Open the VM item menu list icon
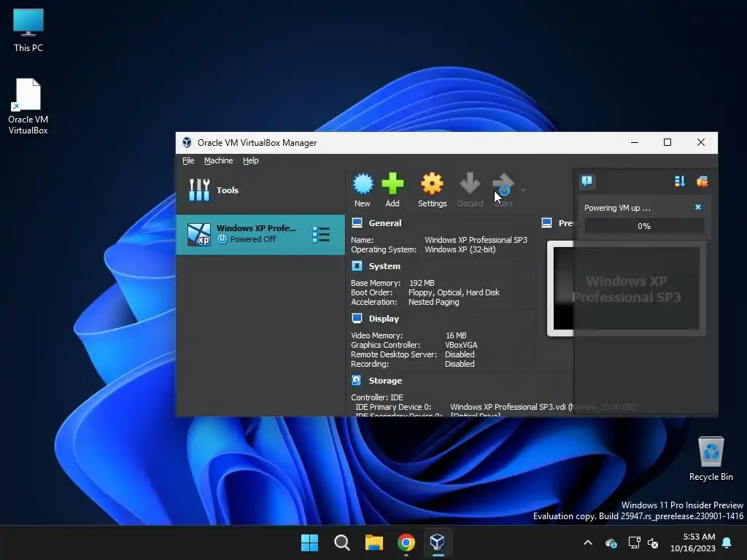747x560 pixels. [x=321, y=234]
